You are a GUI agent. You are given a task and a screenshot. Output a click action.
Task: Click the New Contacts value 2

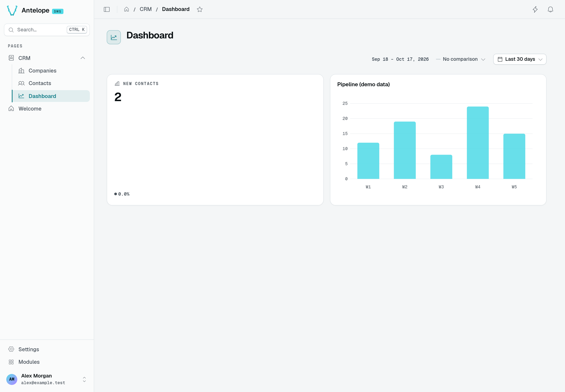[118, 97]
